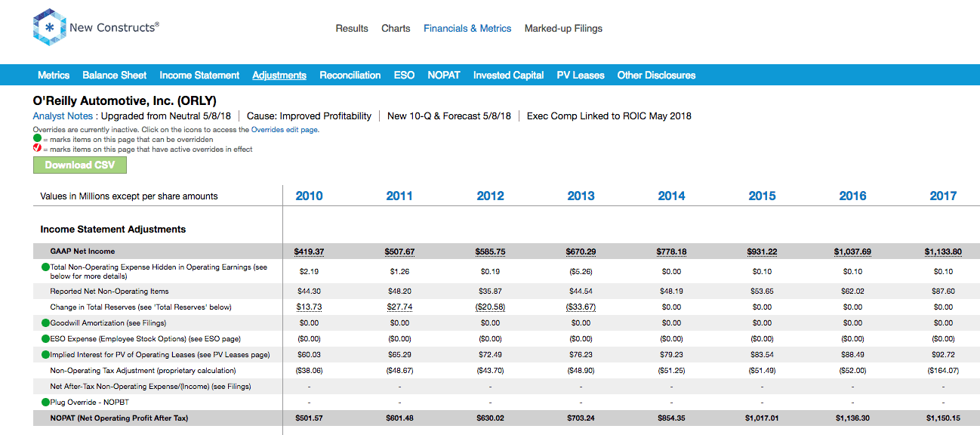Open the ESO tab
The width and height of the screenshot is (980, 435).
[x=404, y=75]
